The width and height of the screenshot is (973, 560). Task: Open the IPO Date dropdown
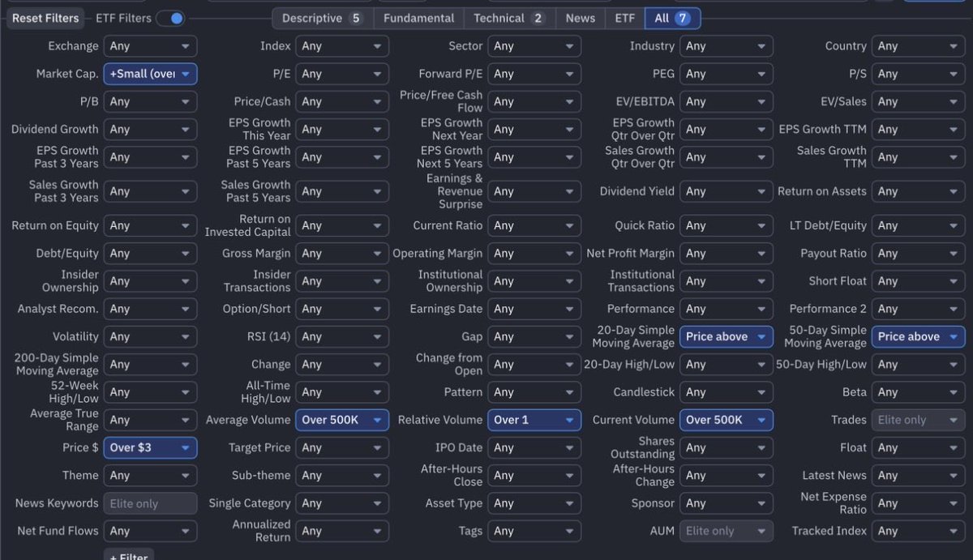pos(534,447)
